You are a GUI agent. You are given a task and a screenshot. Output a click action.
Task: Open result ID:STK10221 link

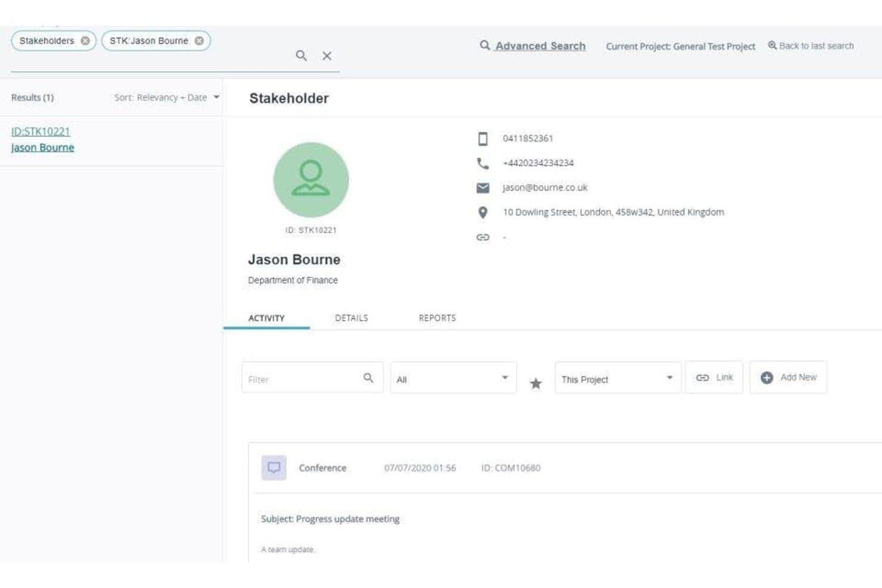tap(41, 131)
